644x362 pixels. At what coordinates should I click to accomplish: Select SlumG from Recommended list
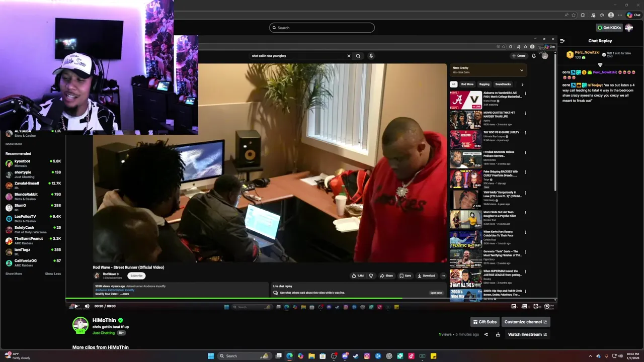pyautogui.click(x=33, y=207)
